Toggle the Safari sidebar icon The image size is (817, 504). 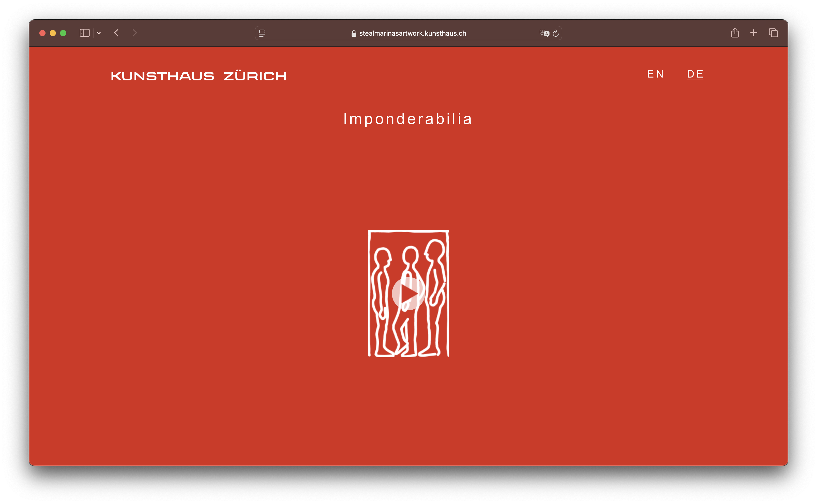84,33
